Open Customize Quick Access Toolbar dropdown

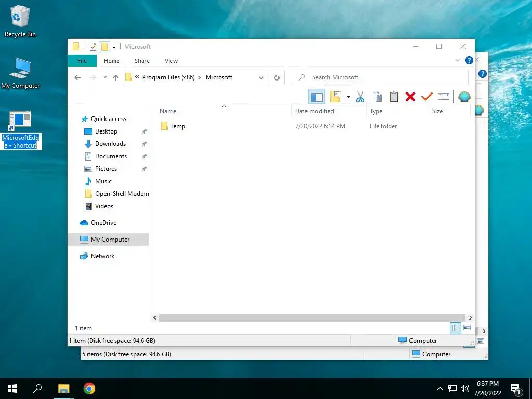114,47
